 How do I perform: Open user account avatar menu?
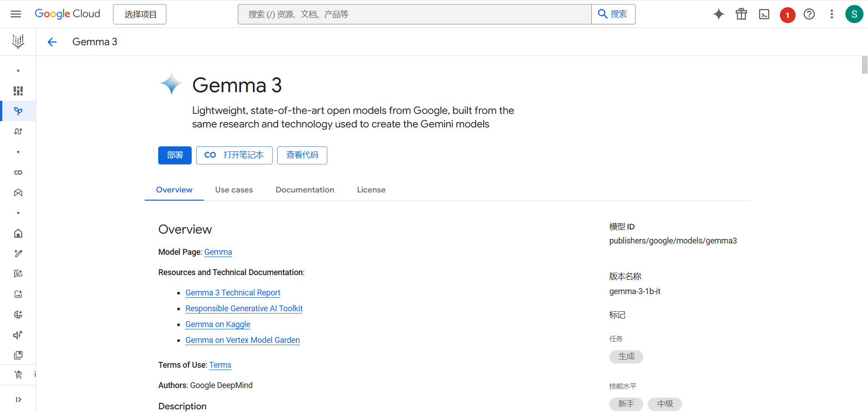coord(854,14)
